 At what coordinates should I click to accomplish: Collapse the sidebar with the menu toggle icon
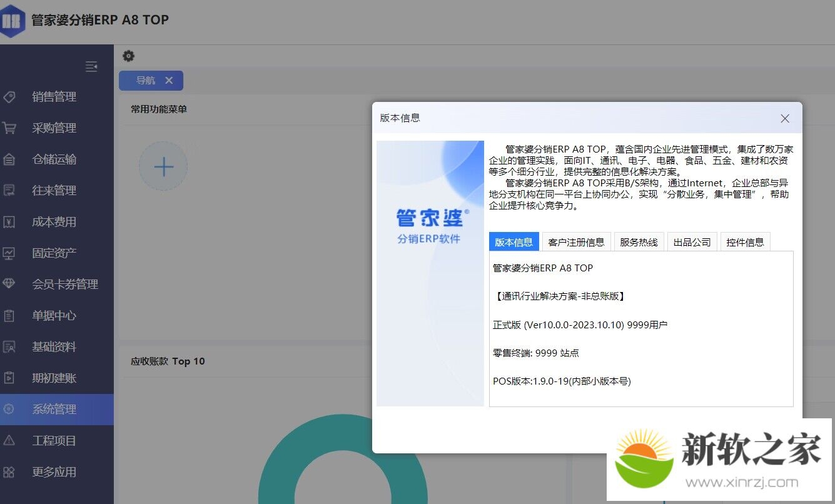(91, 66)
